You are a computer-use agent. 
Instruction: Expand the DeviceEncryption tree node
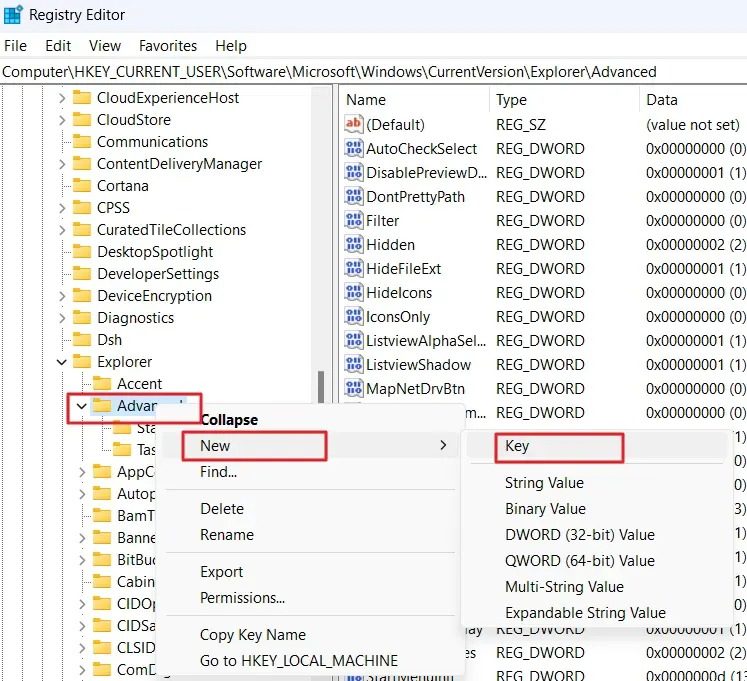tap(62, 296)
